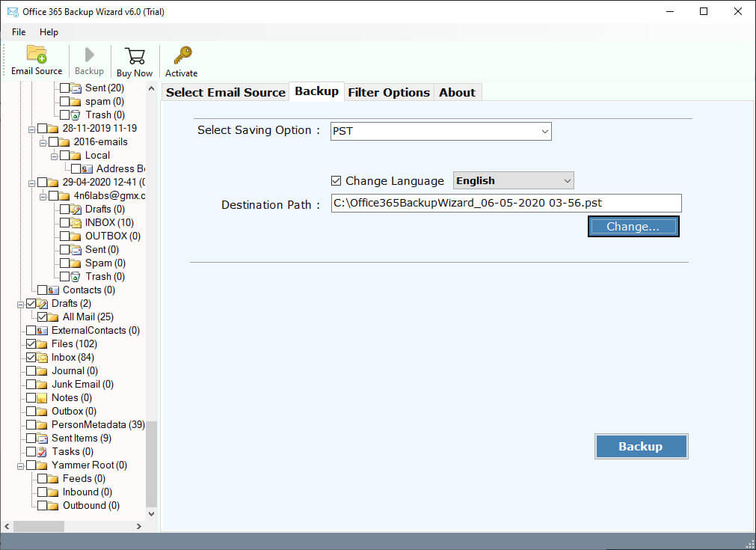Select the Backup tab
Screen dimensions: 756x550
tap(317, 91)
